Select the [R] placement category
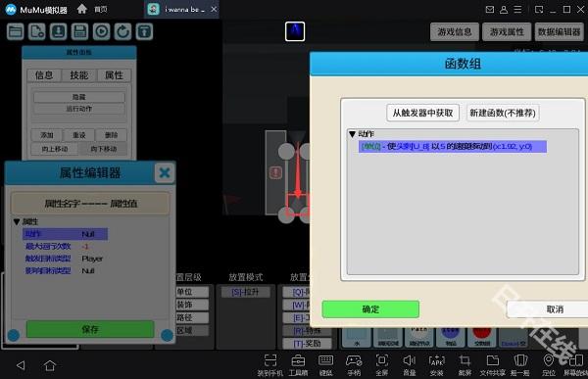Image resolution: width=588 pixels, height=379 pixels. 307,331
